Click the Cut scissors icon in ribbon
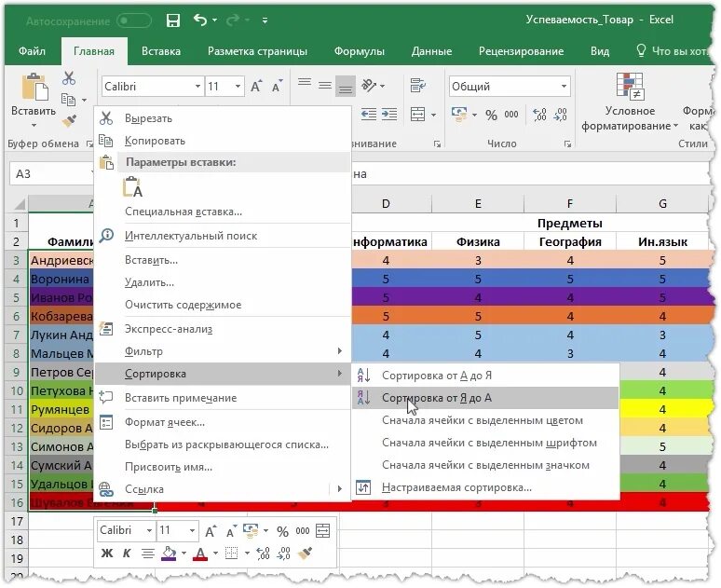Viewport: 721px width, 588px height. pos(69,78)
